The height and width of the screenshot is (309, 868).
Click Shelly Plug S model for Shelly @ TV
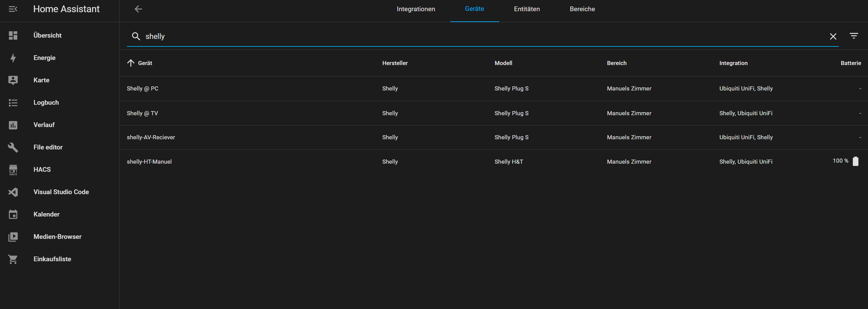pos(511,113)
